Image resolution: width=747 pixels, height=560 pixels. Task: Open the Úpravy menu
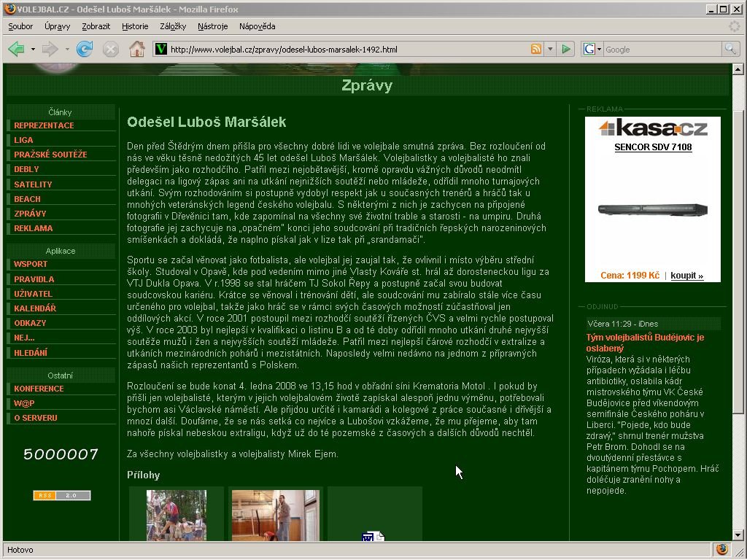tap(57, 26)
